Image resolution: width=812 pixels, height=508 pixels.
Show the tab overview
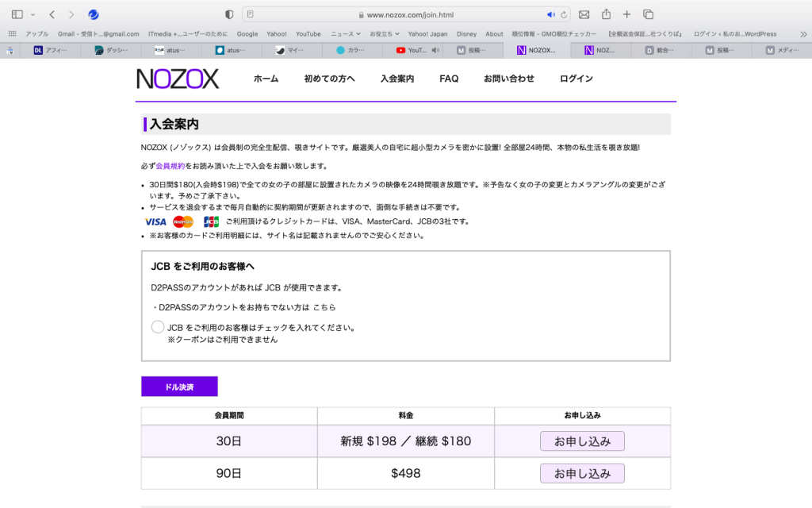(648, 14)
